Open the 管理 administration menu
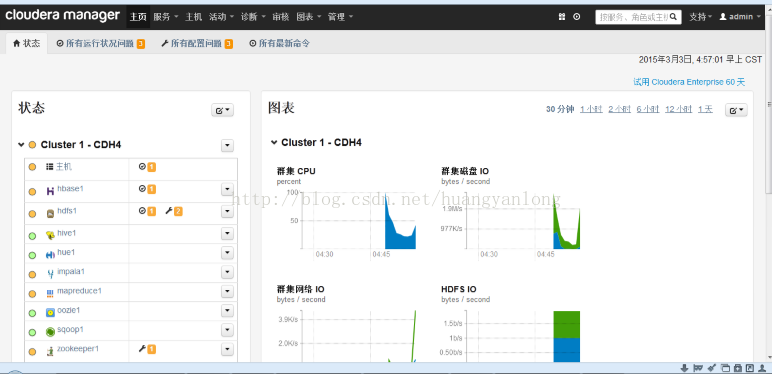Screen dimensions: 772x376 coord(340,17)
